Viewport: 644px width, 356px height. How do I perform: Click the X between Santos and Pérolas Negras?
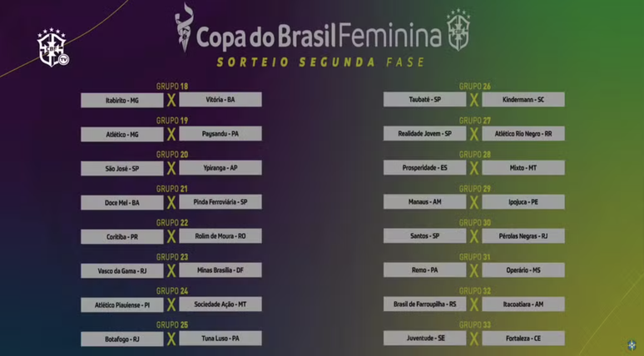coord(474,236)
